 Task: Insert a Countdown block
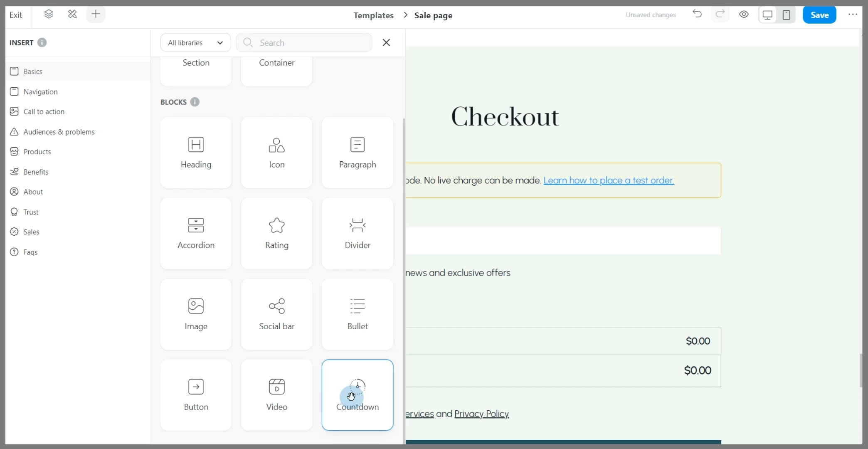357,395
